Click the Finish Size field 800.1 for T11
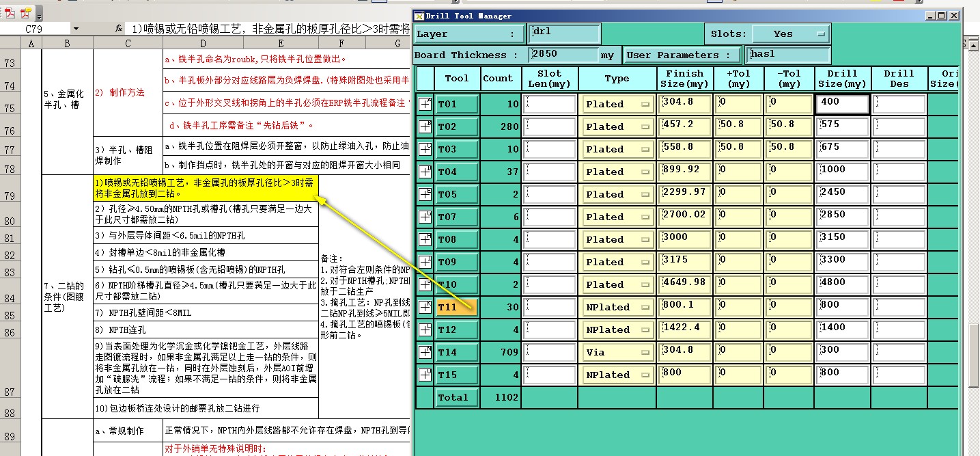This screenshot has width=980, height=456. [x=685, y=308]
